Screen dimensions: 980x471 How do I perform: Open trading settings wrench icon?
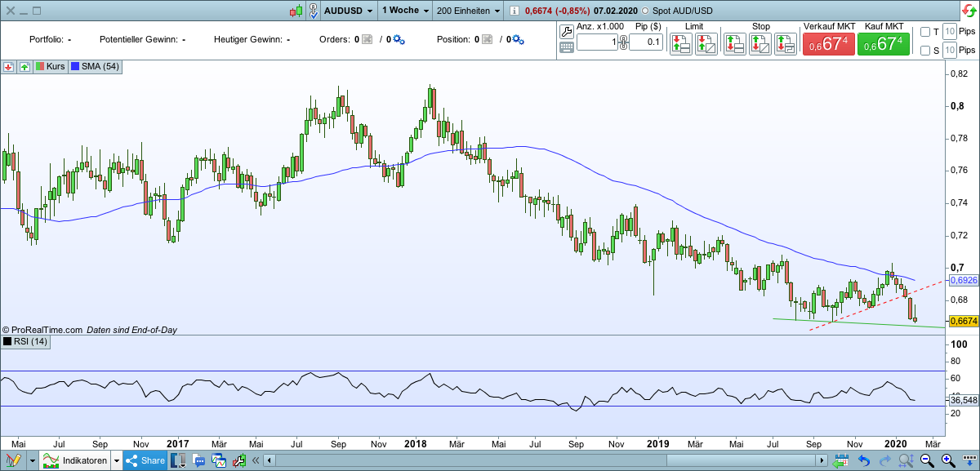(x=567, y=31)
